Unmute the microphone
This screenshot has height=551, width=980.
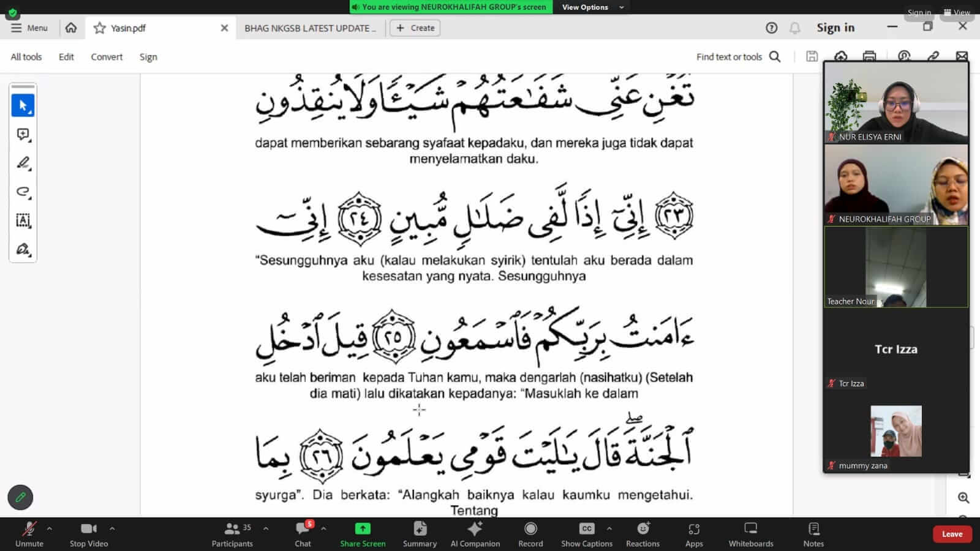point(29,534)
